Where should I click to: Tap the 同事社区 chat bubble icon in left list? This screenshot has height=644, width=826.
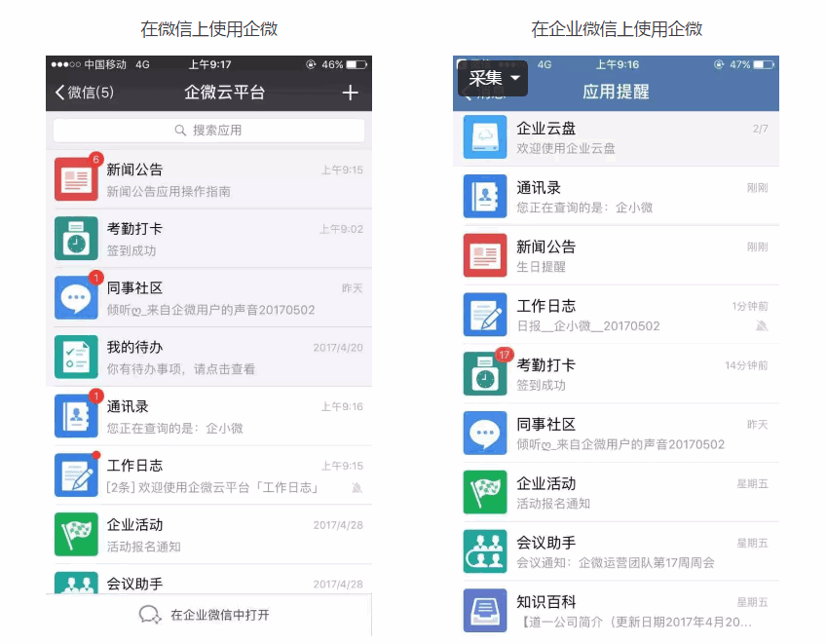point(76,298)
